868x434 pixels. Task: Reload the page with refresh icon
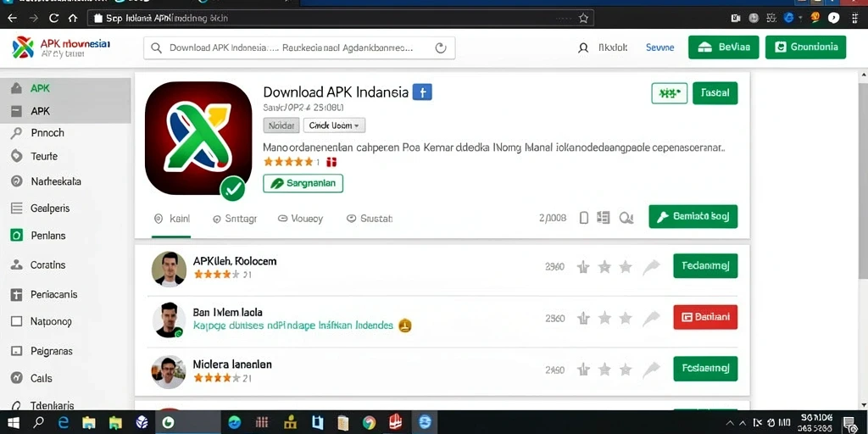53,19
